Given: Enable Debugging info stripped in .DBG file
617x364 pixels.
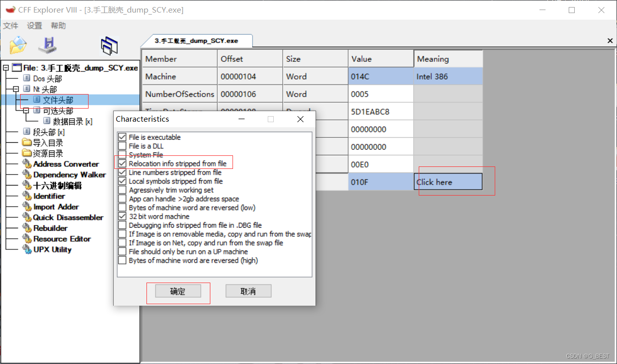Looking at the screenshot, I should click(x=122, y=225).
